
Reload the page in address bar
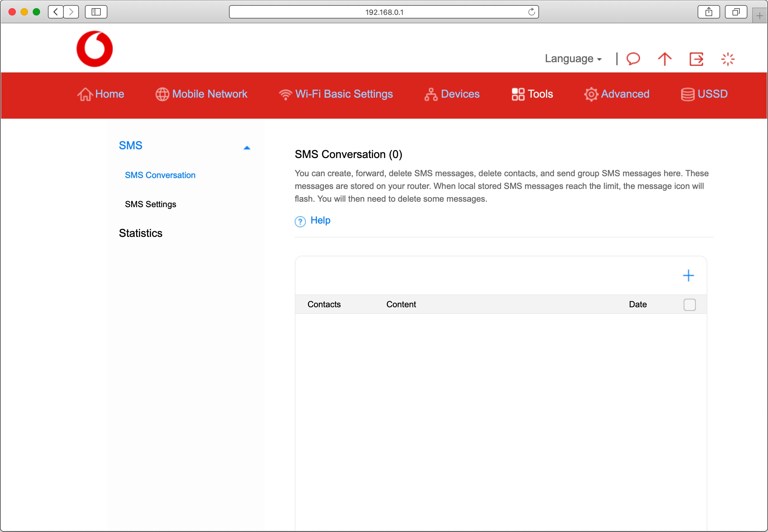[x=531, y=12]
